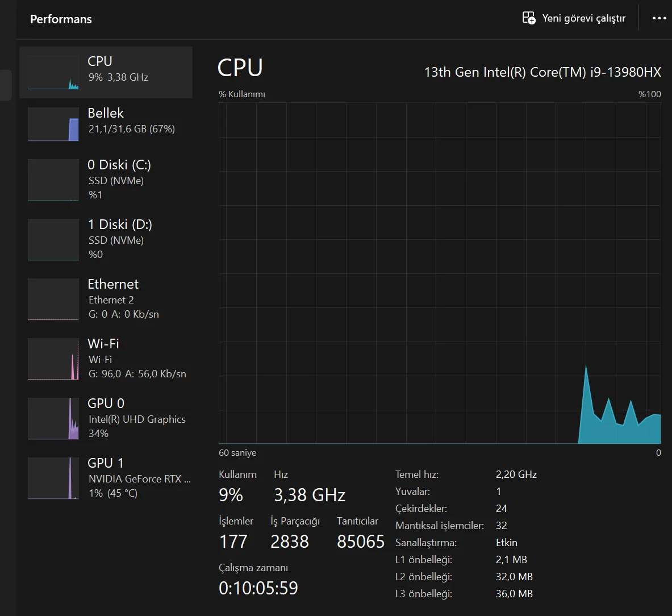Image resolution: width=672 pixels, height=616 pixels.
Task: Open the 1 Diski (D:) entry
Action: coord(106,239)
